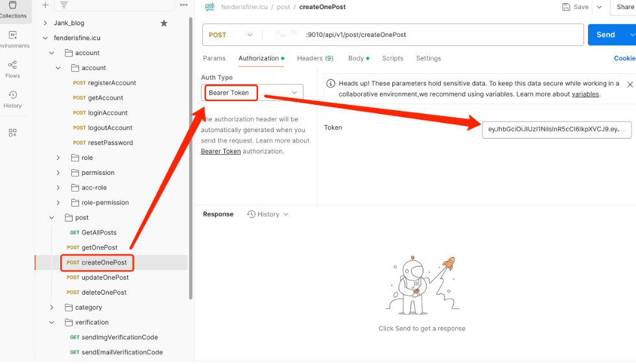
Task: Click into the Token input field
Action: pyautogui.click(x=556, y=129)
